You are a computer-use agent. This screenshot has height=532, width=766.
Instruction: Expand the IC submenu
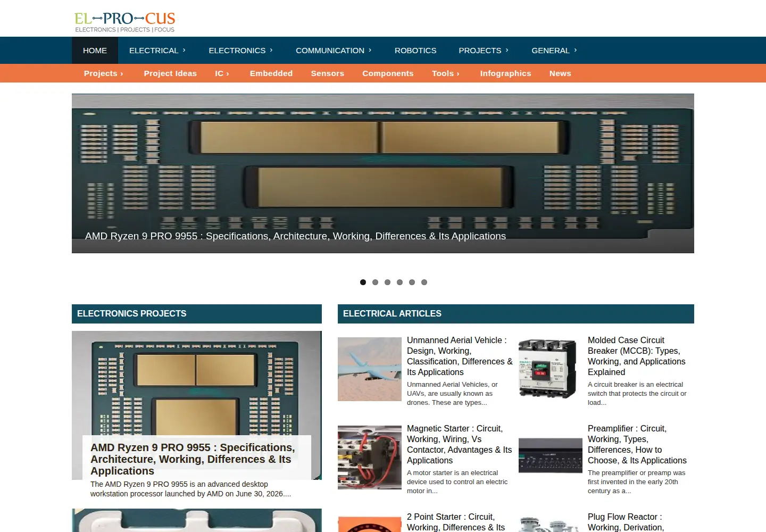(x=222, y=73)
